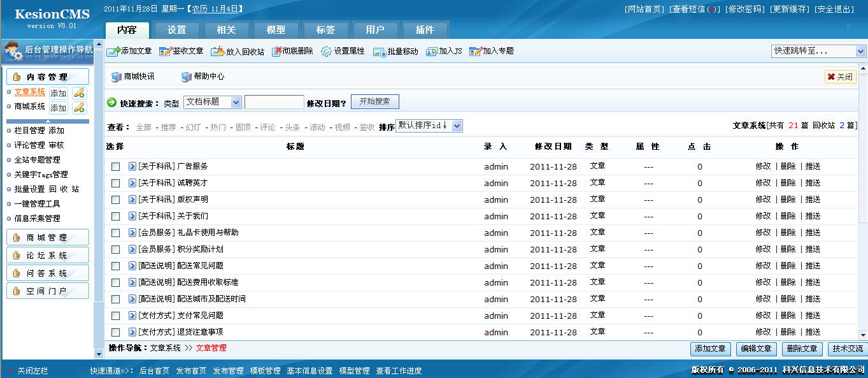Click the 开始搜索 (Start Search) button

pyautogui.click(x=374, y=101)
